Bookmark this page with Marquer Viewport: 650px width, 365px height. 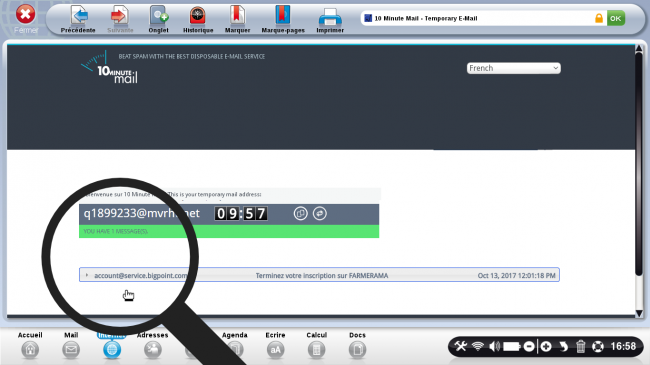[x=237, y=19]
